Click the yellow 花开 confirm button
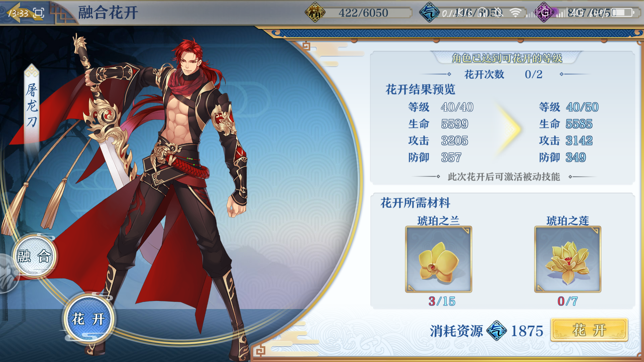Screen dimensions: 644x362 [589, 330]
